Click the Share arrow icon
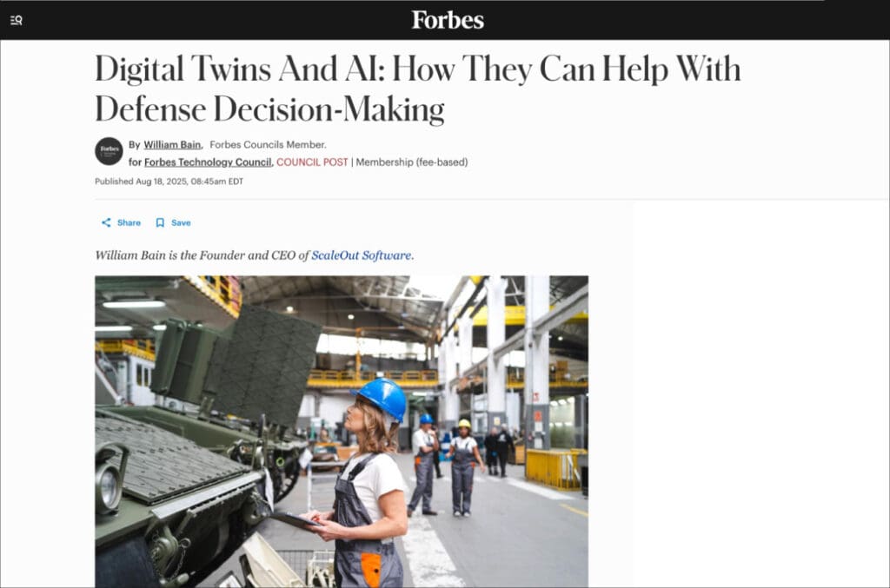The width and height of the screenshot is (890, 588). pos(106,222)
